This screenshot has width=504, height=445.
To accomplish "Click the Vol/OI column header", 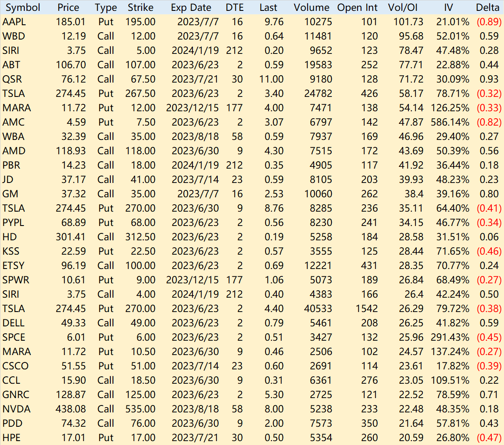I will pyautogui.click(x=403, y=7).
